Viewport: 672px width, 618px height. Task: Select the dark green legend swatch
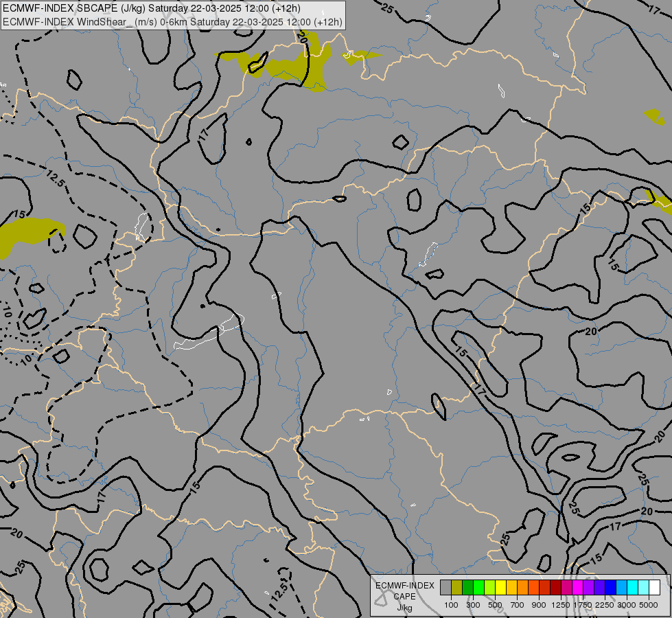tap(467, 587)
